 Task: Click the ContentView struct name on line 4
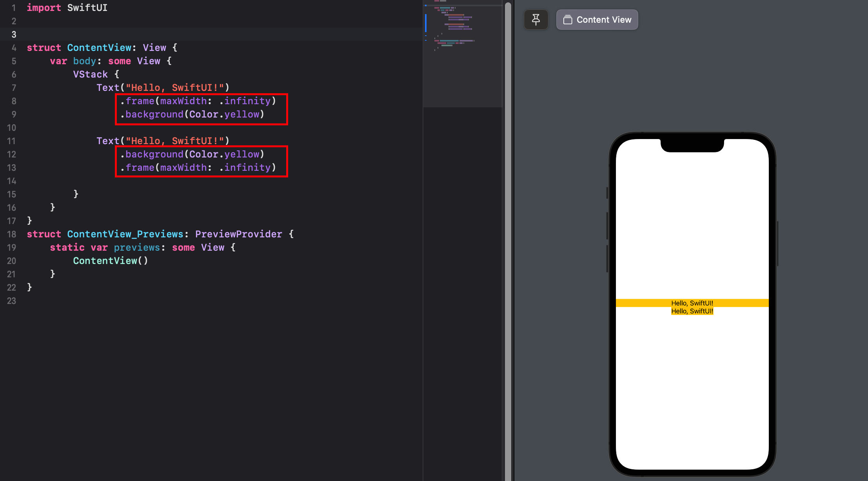pos(99,48)
